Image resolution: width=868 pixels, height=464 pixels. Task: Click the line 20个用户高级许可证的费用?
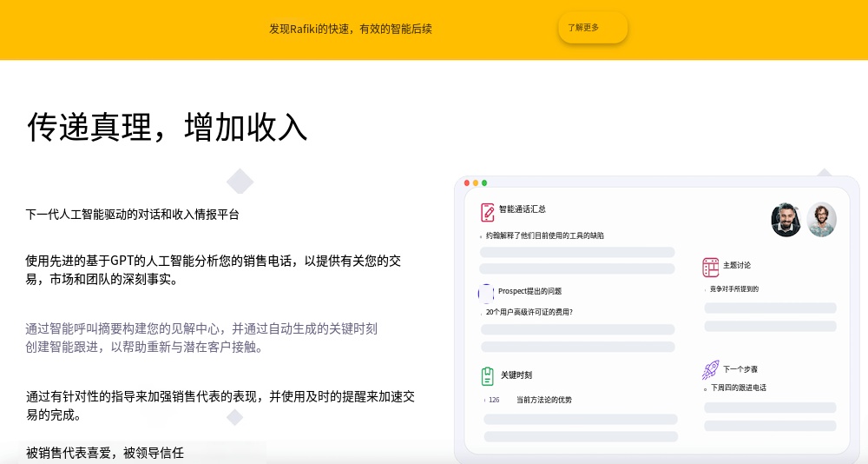tap(529, 312)
